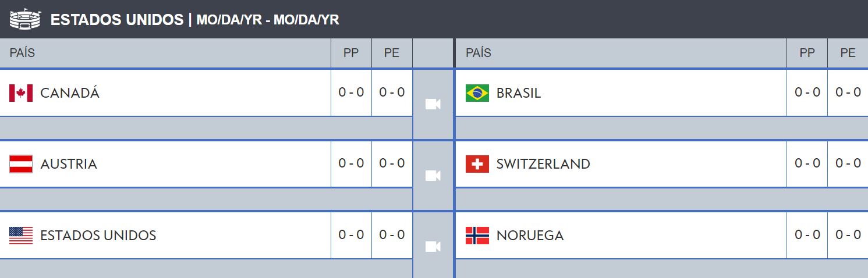The image size is (868, 278).
Task: Select the BRASIL team name
Action: pyautogui.click(x=519, y=93)
